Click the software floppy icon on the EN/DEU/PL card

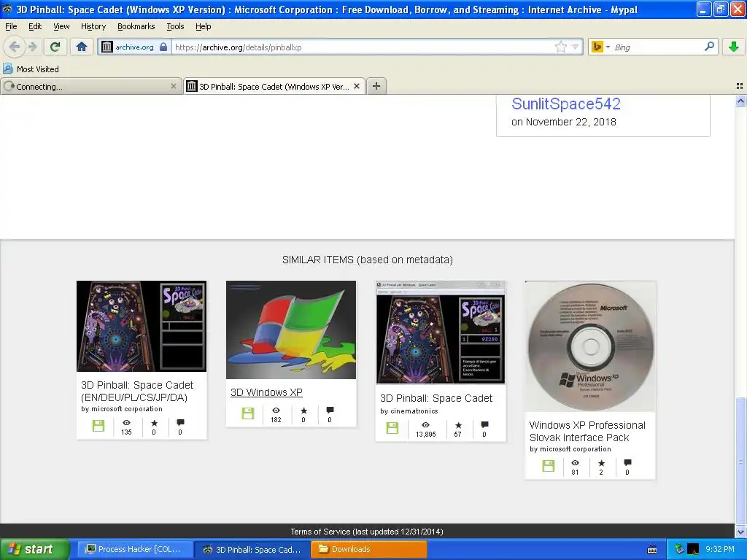[x=98, y=426]
